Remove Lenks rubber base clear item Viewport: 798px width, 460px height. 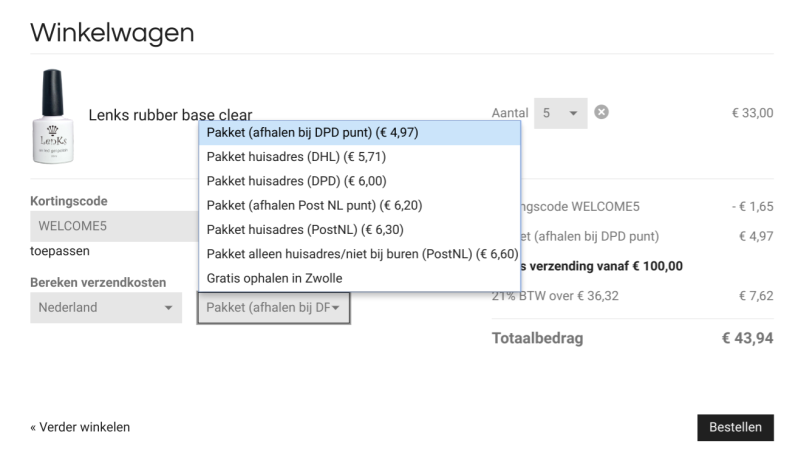(x=601, y=111)
